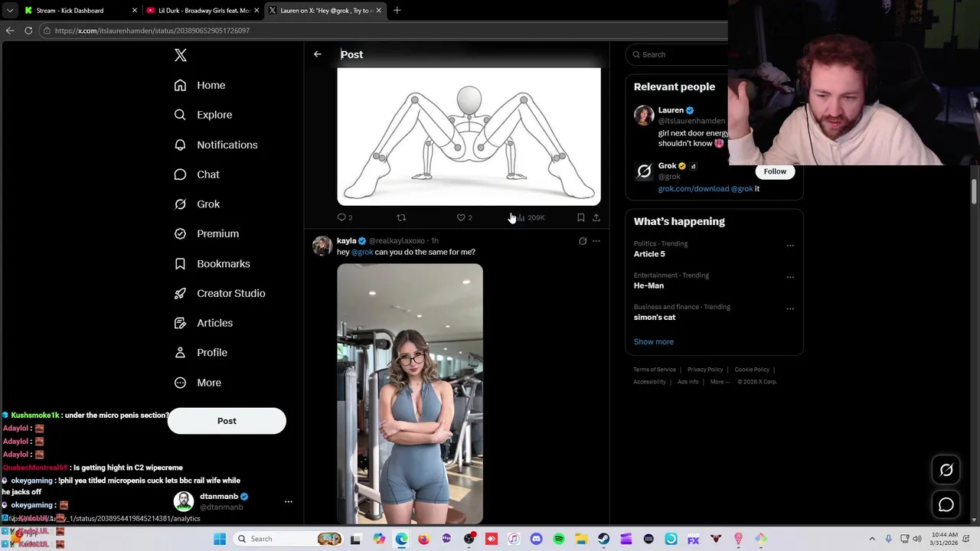Click the X logo in the sidebar

tap(181, 55)
